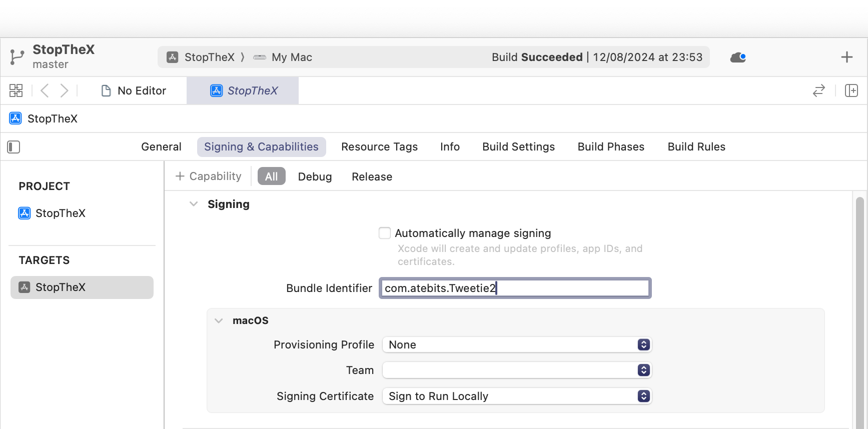Click the StopTheX breadcrumb project item

pos(44,118)
